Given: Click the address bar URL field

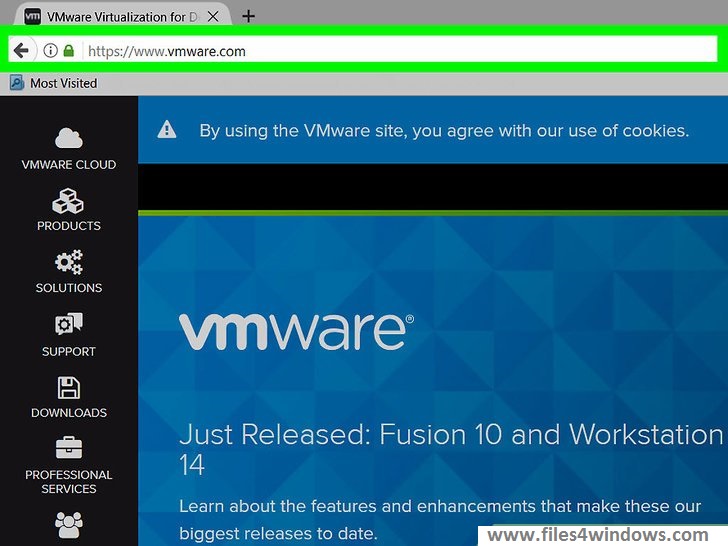Looking at the screenshot, I should 399,51.
